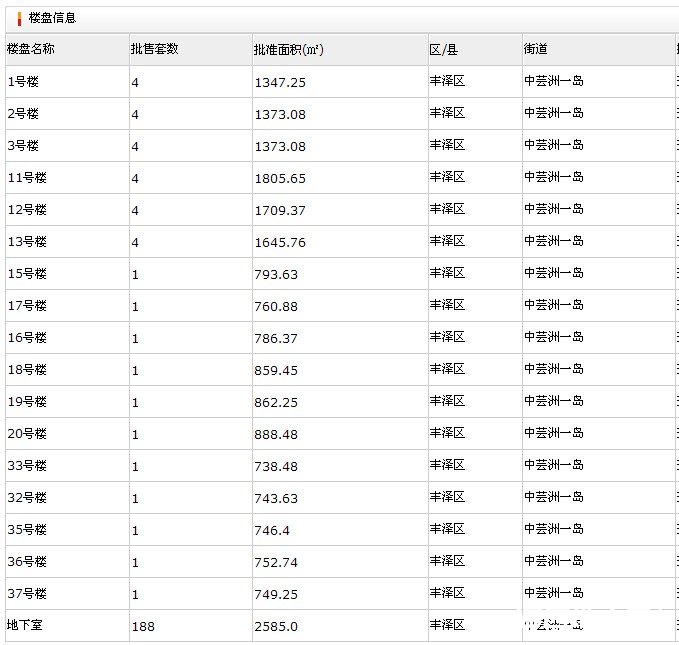Click 丰泽区 in the 12号楼 row
This screenshot has width=679, height=645.
click(x=447, y=209)
